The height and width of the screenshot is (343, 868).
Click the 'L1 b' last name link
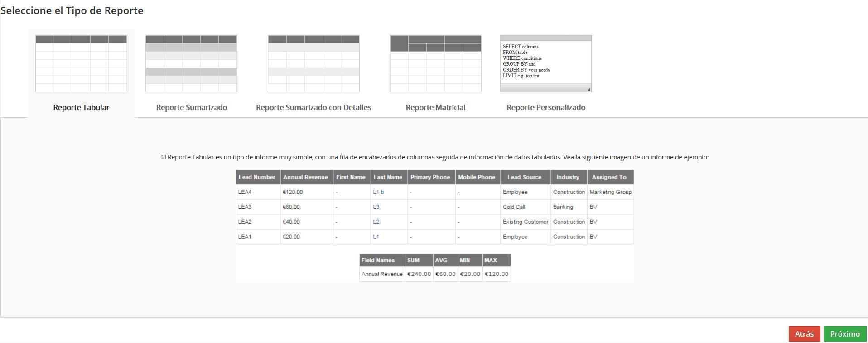point(378,192)
